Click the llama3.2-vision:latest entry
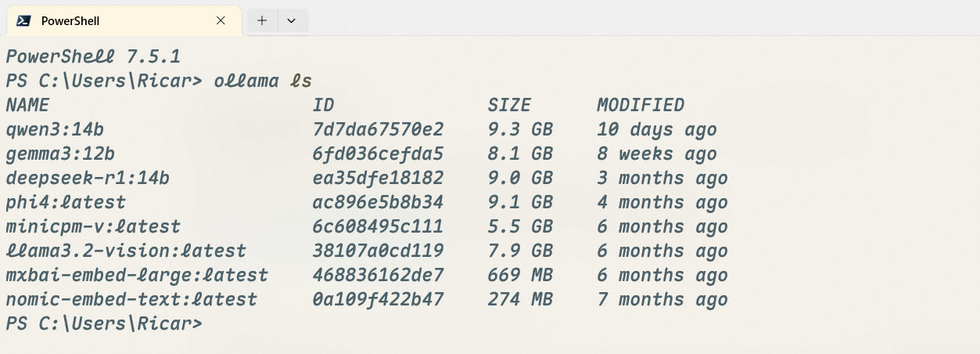 (x=126, y=251)
